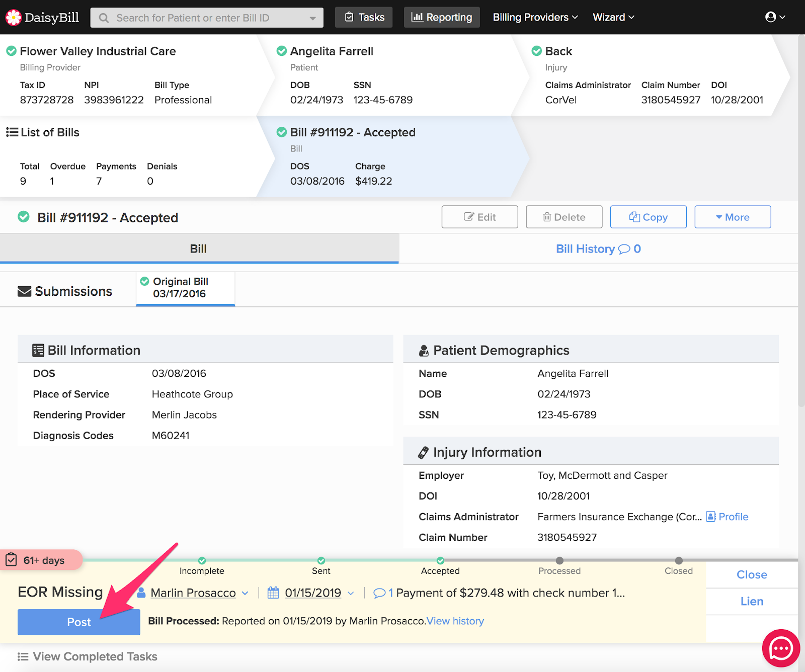Open the search box dropdown arrow
The width and height of the screenshot is (805, 672).
pyautogui.click(x=313, y=18)
